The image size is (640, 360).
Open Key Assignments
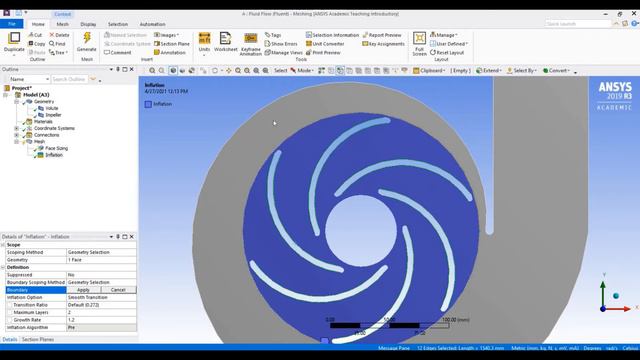point(383,44)
